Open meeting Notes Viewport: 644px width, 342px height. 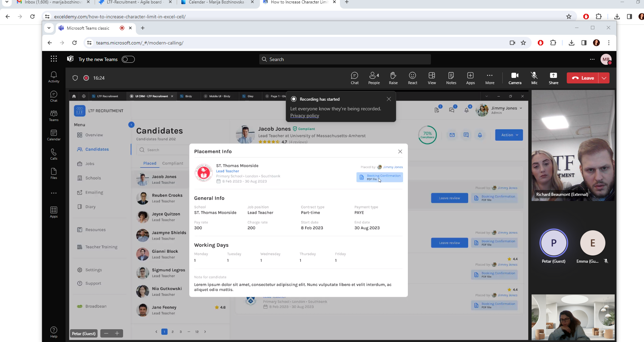[x=451, y=78]
